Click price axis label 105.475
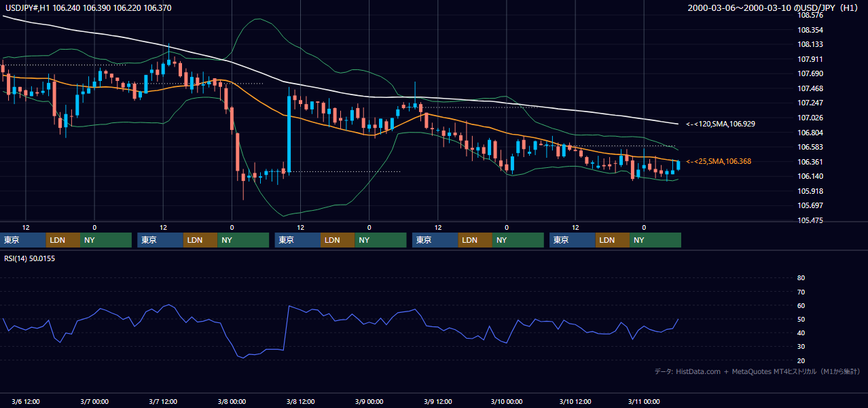The height and width of the screenshot is (408, 868). [x=810, y=220]
